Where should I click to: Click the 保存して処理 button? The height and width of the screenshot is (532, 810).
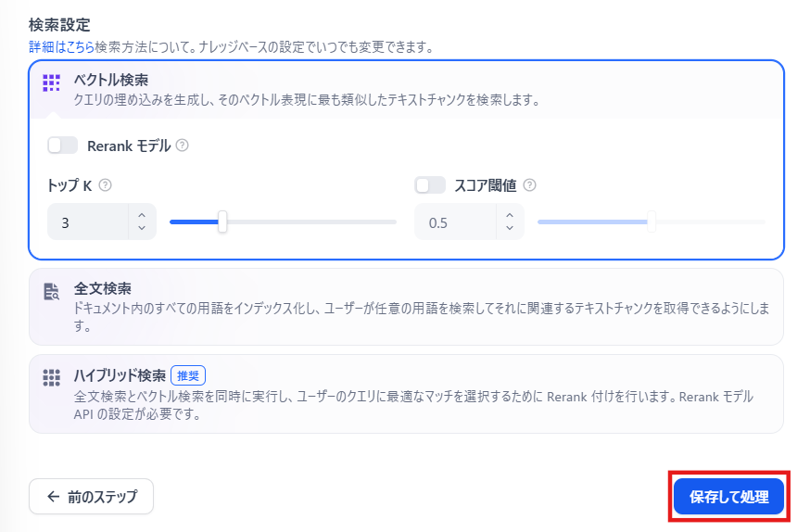tap(728, 497)
